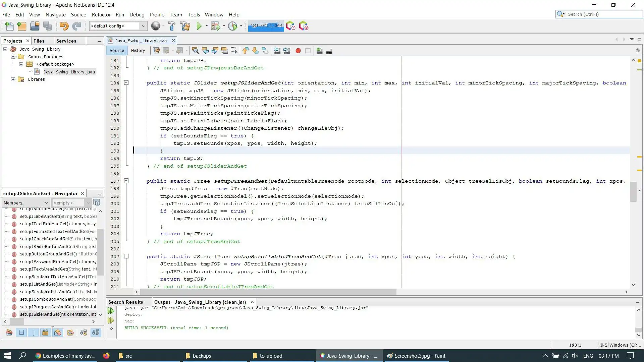644x362 pixels.
Task: Collapse the setupJTreeAndGet code fold
Action: pyautogui.click(x=126, y=181)
